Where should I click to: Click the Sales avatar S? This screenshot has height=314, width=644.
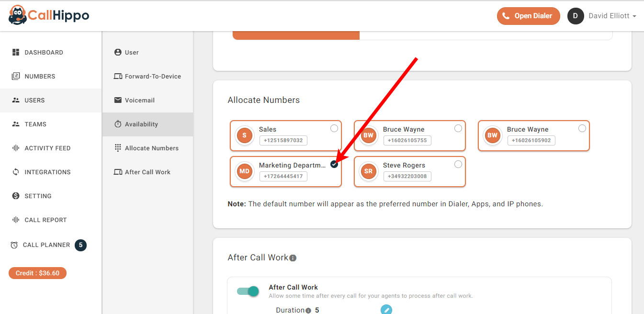[244, 135]
